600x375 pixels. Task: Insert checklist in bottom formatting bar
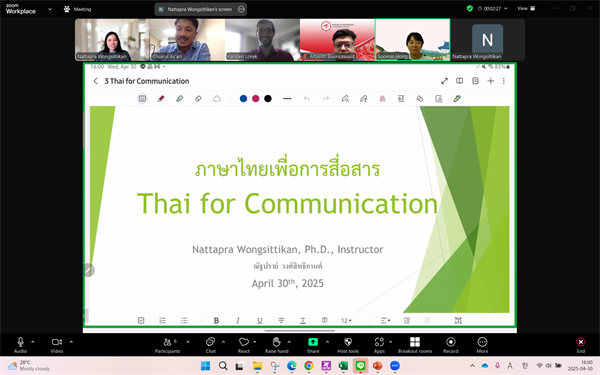coord(141,320)
